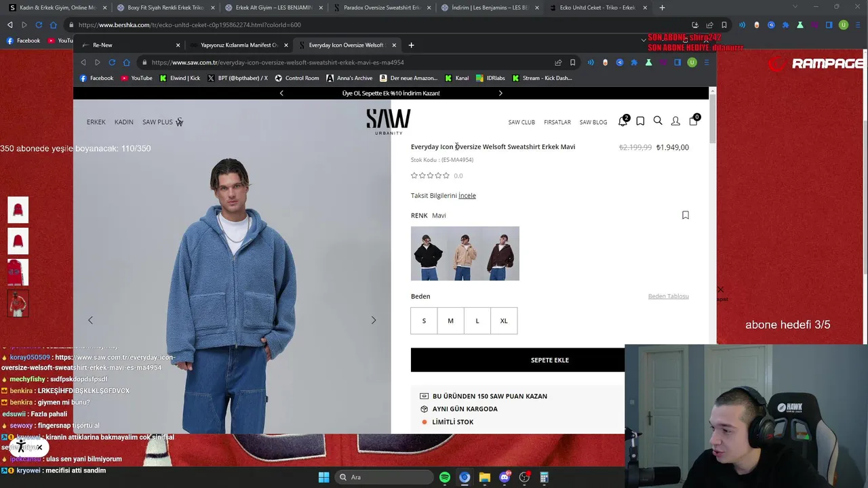Screen dimensions: 868x488
Task: Open the shopping bag cart icon
Action: 693,121
